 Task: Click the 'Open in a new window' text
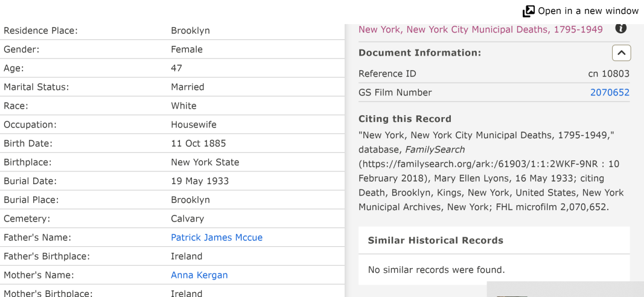click(x=588, y=11)
